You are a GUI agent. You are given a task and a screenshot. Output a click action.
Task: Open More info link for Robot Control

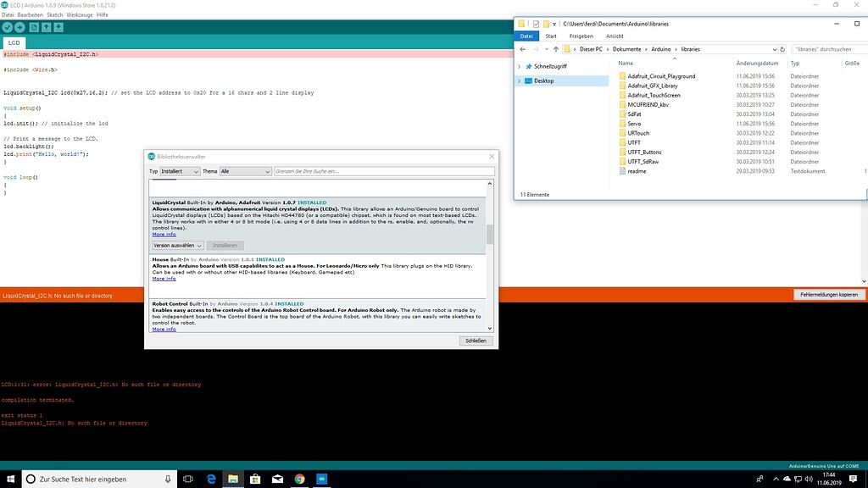[x=164, y=330]
